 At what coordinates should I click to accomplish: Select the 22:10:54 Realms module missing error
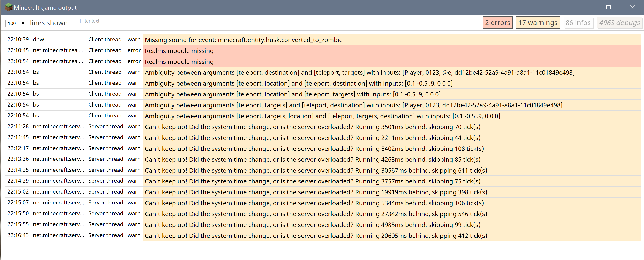[179, 62]
